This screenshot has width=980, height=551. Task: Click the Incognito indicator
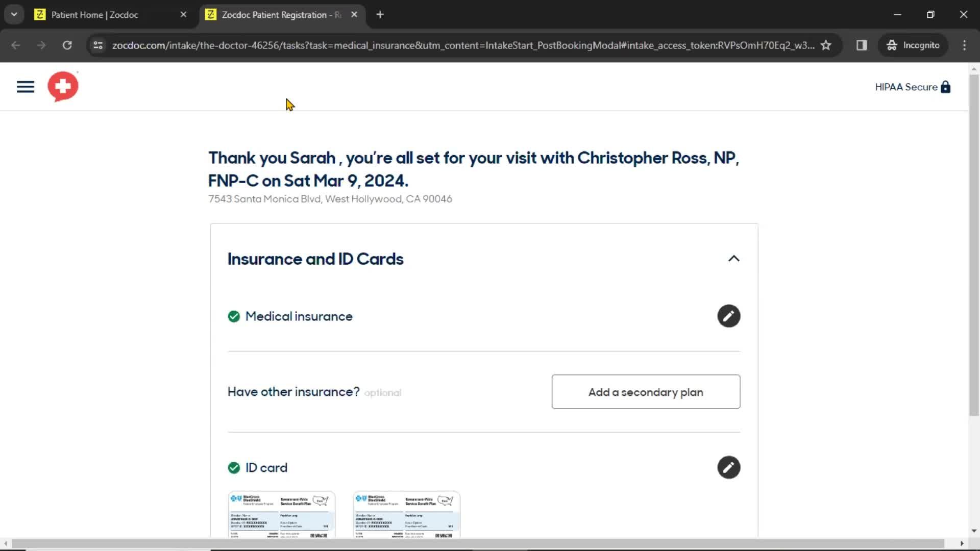913,45
